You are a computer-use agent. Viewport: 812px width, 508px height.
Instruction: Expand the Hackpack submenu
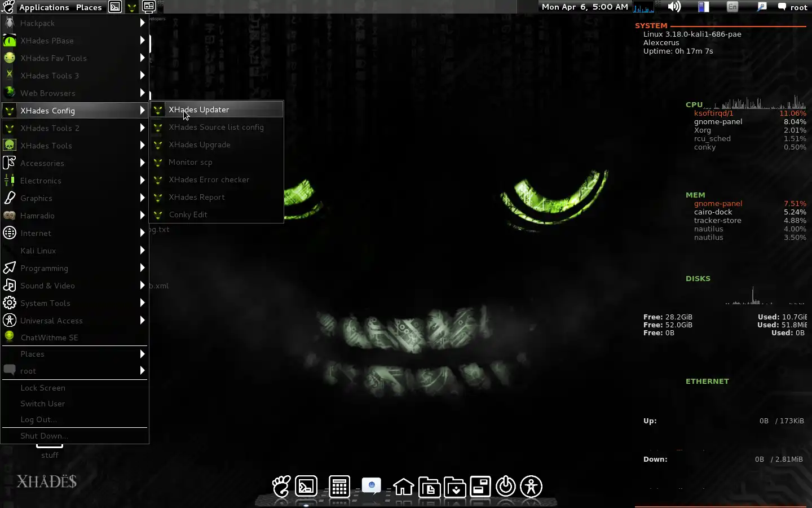tap(74, 23)
